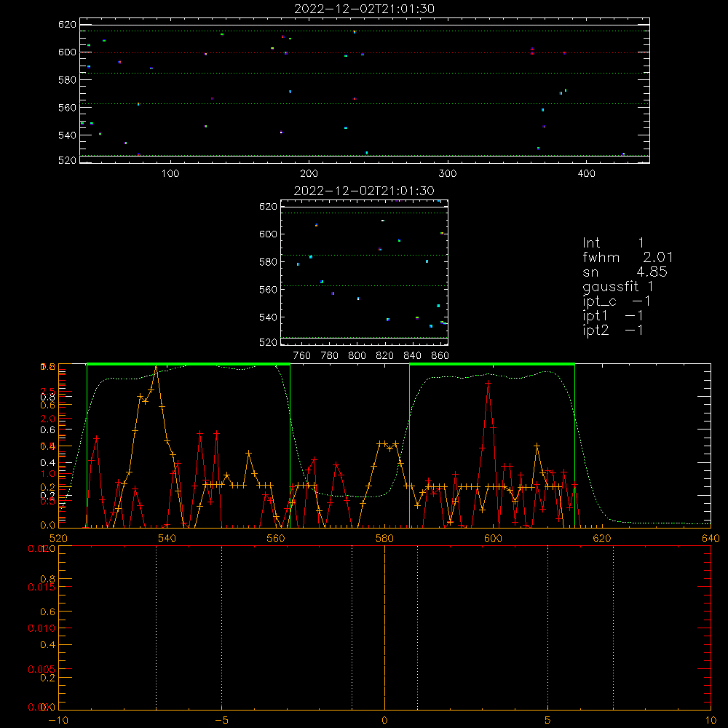Click the 'ipt1 -1' parameter line

pyautogui.click(x=613, y=316)
